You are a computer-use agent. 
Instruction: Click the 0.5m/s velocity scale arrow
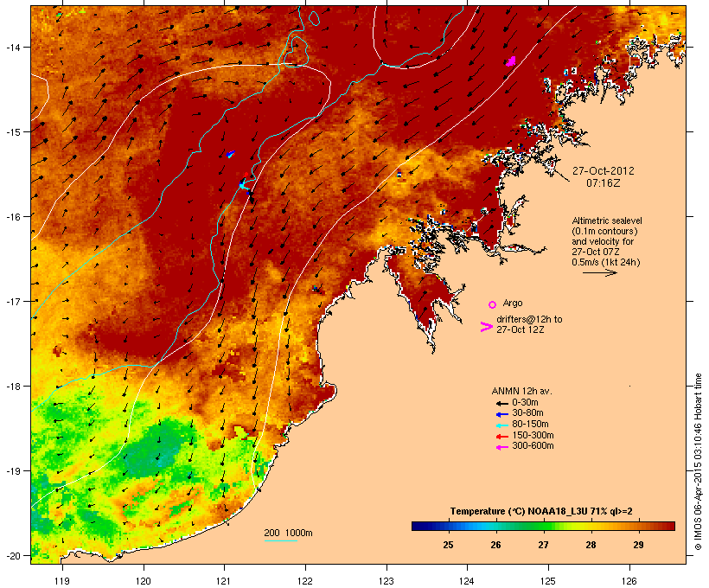point(599,272)
